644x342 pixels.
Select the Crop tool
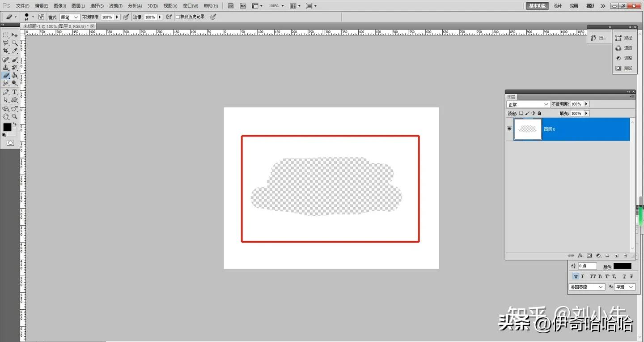coord(6,51)
